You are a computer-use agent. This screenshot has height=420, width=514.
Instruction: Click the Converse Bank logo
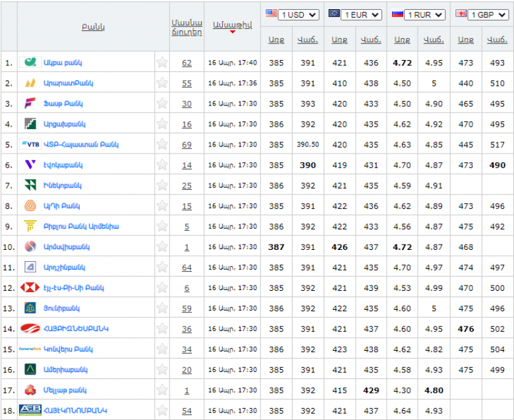(30, 349)
